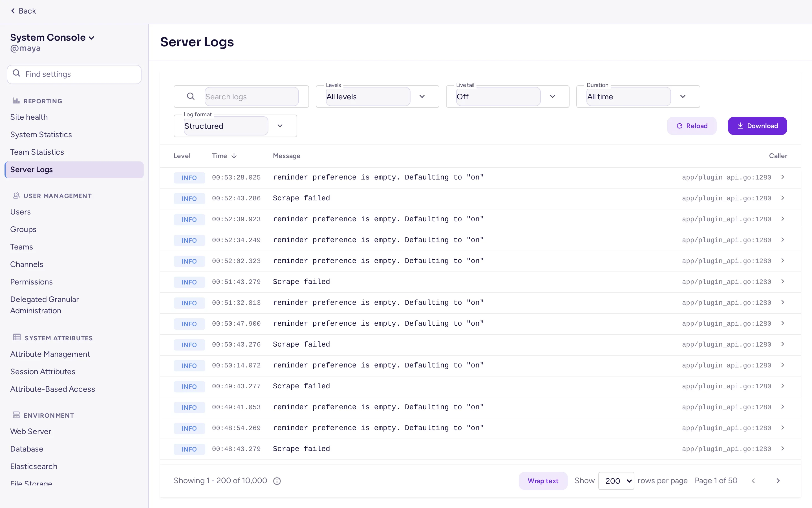Expand the 00:50:47.900 log row chevron
The image size is (812, 508).
[x=783, y=323]
